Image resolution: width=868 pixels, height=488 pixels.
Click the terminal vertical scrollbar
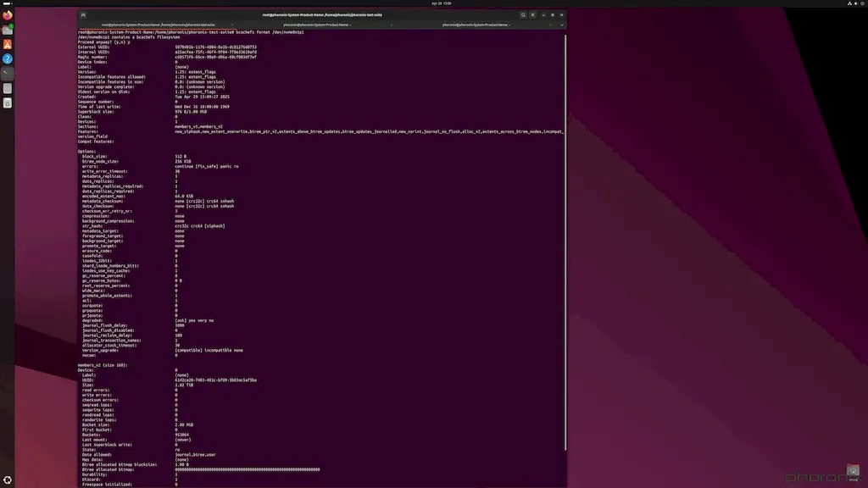(565, 242)
